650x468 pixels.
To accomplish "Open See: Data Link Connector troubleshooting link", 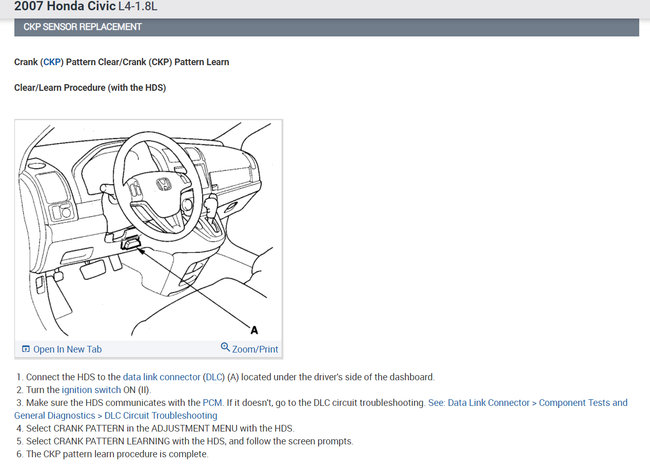I will (321, 409).
